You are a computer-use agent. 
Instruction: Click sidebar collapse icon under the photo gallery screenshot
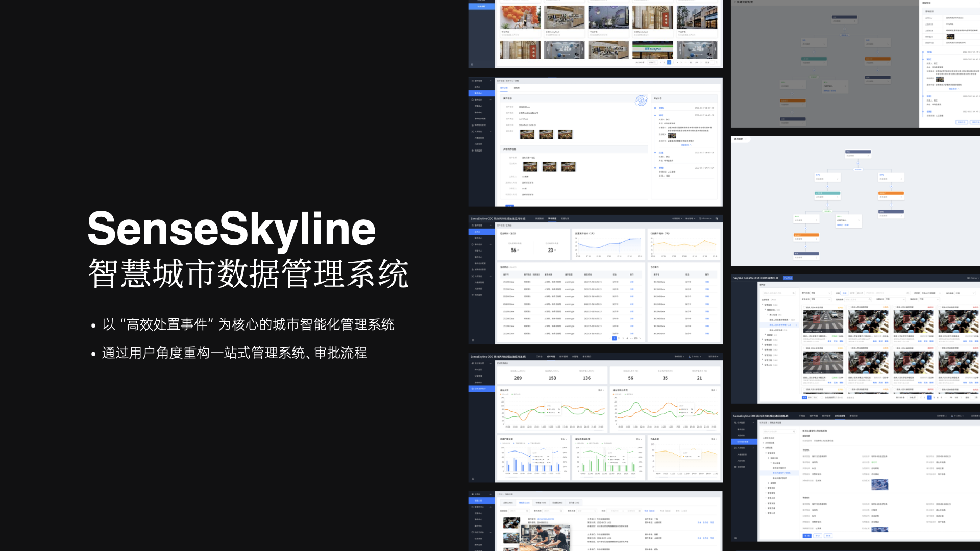tap(472, 65)
